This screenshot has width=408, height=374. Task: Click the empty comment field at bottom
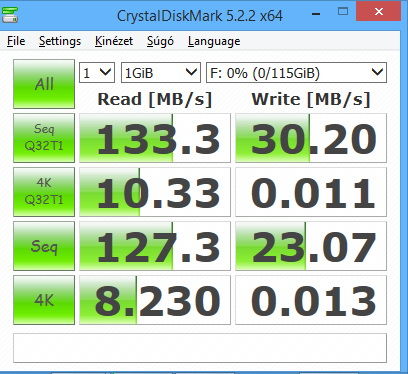coord(200,348)
